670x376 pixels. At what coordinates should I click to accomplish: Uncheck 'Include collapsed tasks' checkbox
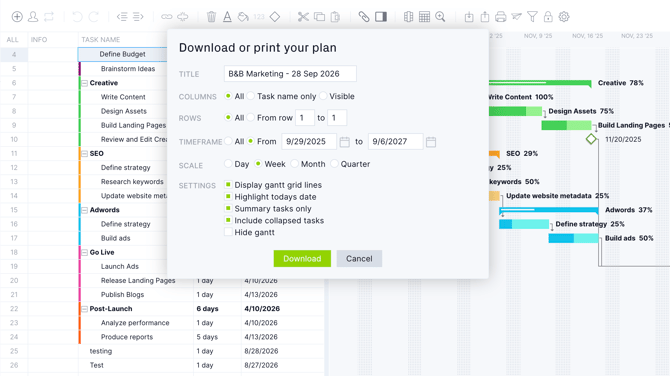tap(228, 220)
